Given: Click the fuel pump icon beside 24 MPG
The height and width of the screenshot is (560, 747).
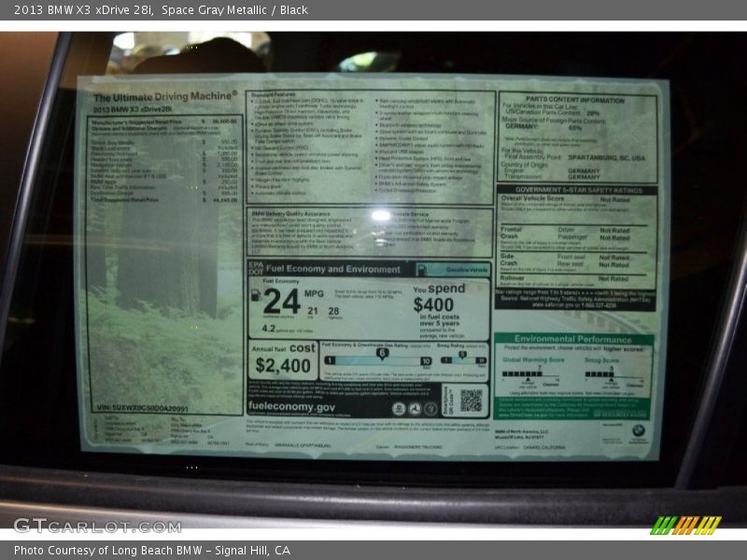Looking at the screenshot, I should [255, 296].
